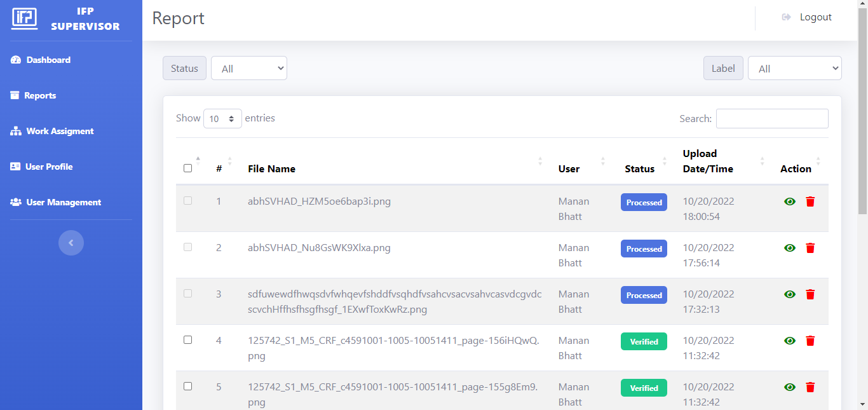This screenshot has height=410, width=868.
Task: Select the checkbox for row 5
Action: click(187, 386)
